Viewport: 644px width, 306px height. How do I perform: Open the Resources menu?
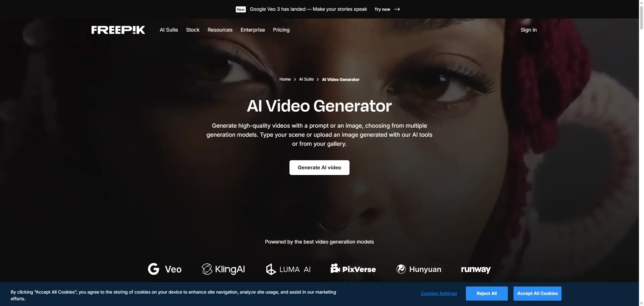(220, 30)
